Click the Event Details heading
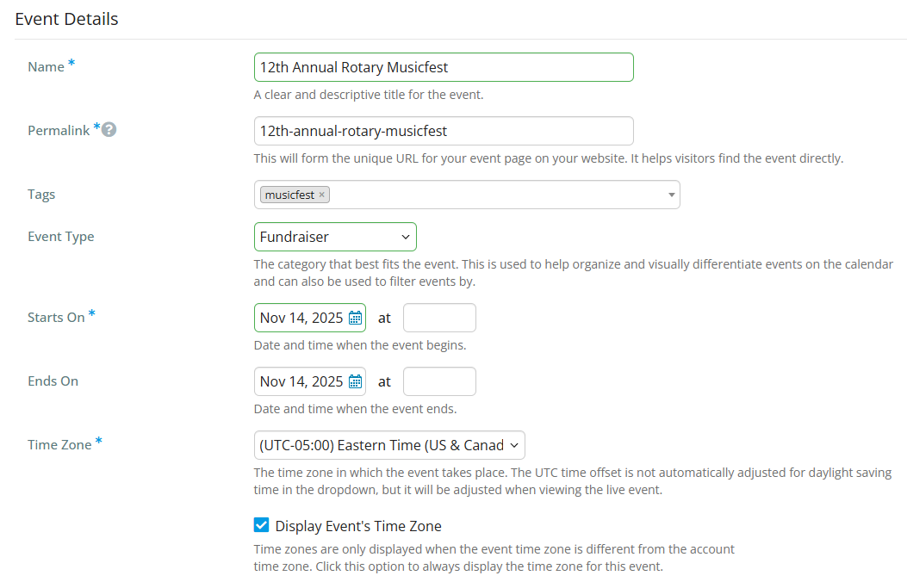The image size is (907, 588). click(x=66, y=18)
